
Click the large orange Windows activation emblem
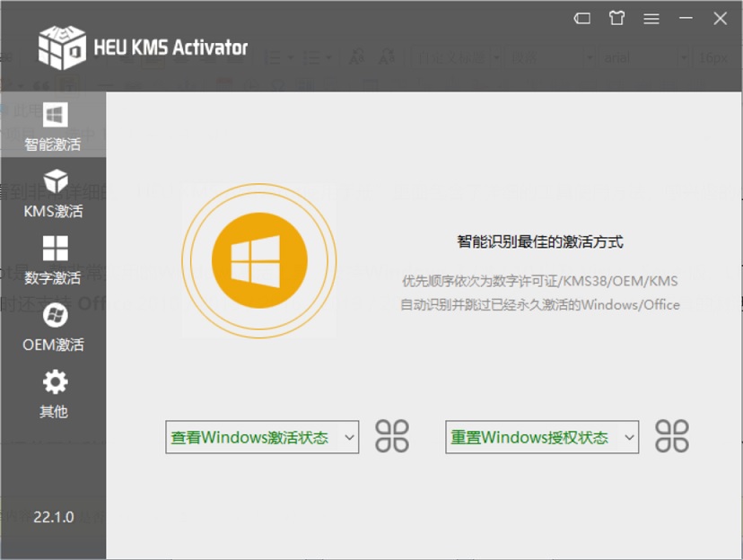click(258, 261)
